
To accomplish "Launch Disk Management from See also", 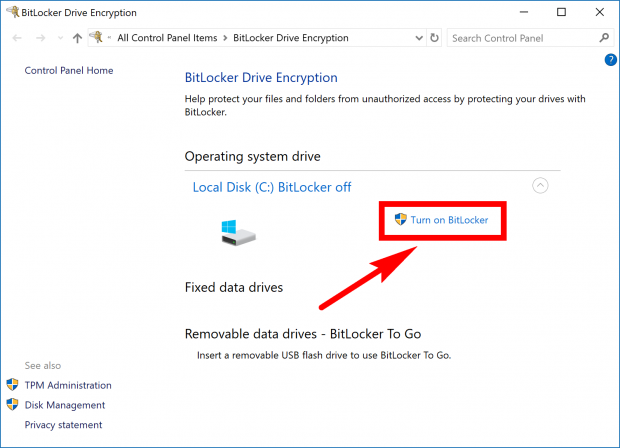I will (x=64, y=405).
